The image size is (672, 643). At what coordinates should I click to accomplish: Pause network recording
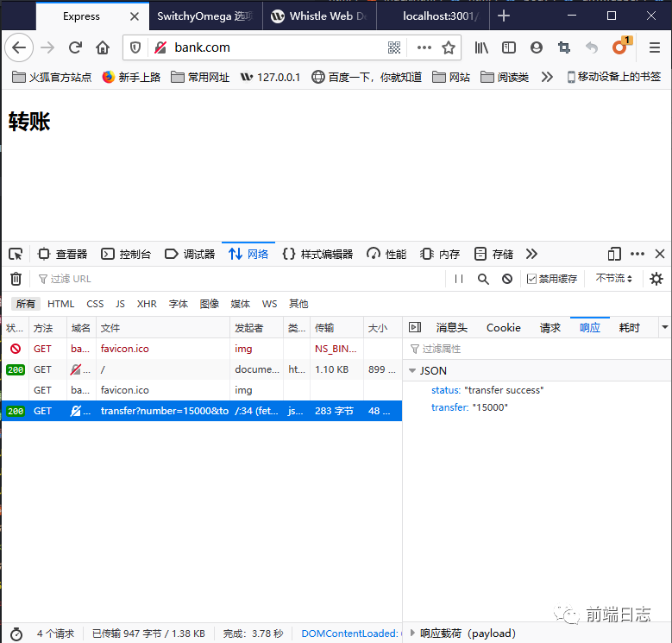pyautogui.click(x=459, y=279)
